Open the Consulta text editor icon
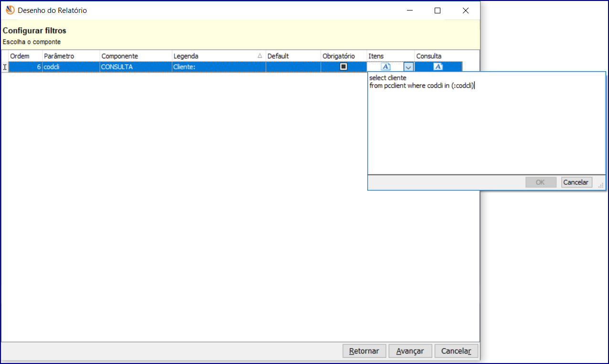 point(438,67)
